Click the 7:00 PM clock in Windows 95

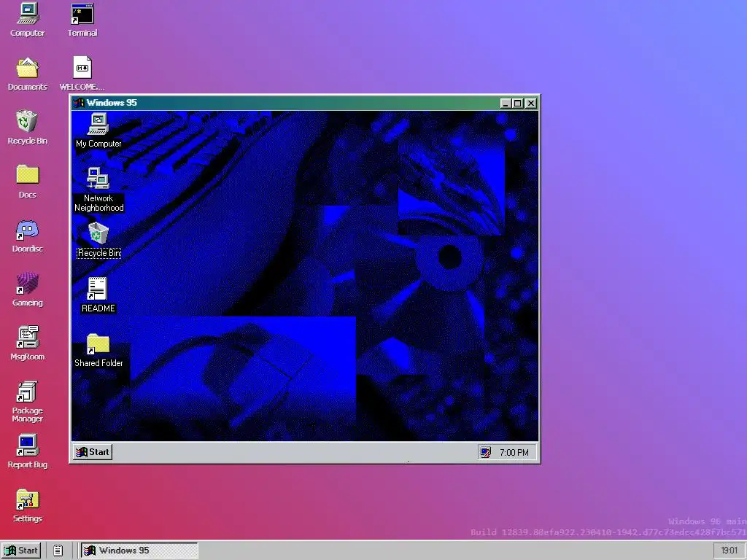tap(514, 452)
